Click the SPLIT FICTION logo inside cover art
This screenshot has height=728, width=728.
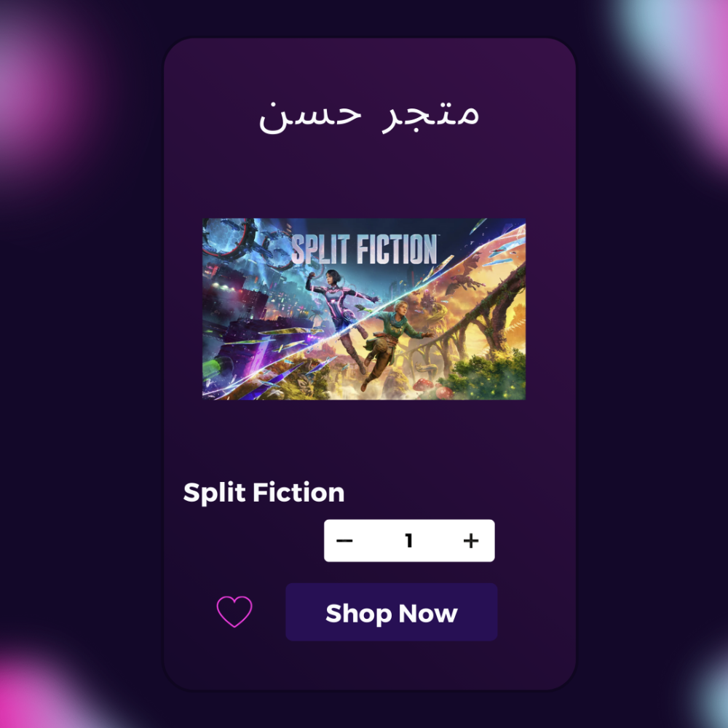(364, 249)
